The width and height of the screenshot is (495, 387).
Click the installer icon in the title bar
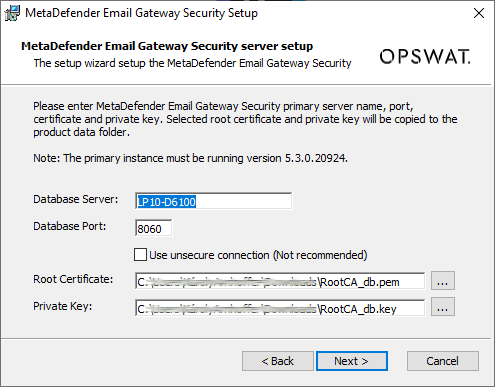(x=12, y=13)
